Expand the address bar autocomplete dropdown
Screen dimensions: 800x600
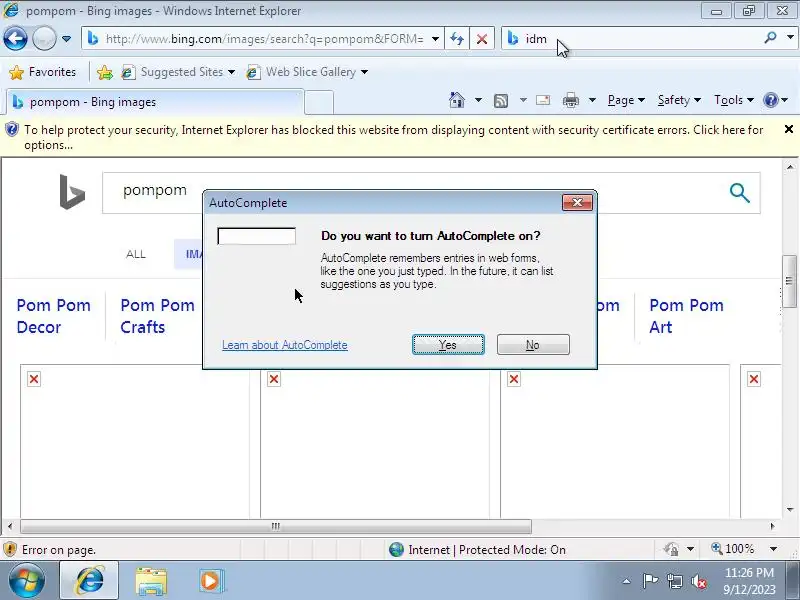[x=435, y=39]
